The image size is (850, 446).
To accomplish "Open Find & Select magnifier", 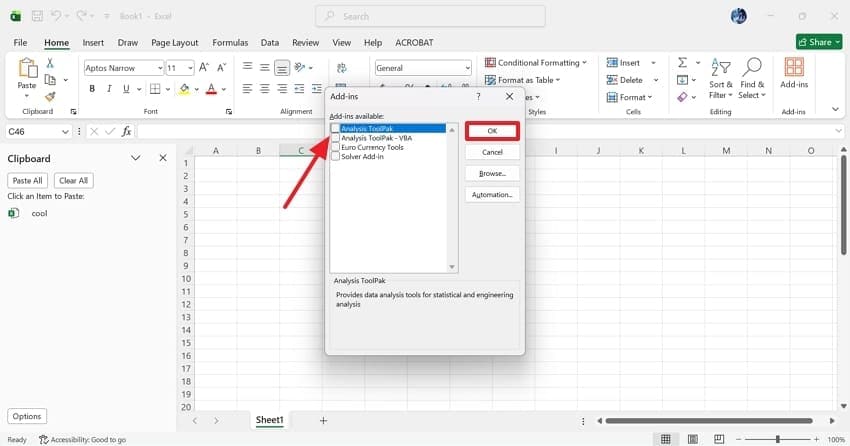I will point(752,79).
